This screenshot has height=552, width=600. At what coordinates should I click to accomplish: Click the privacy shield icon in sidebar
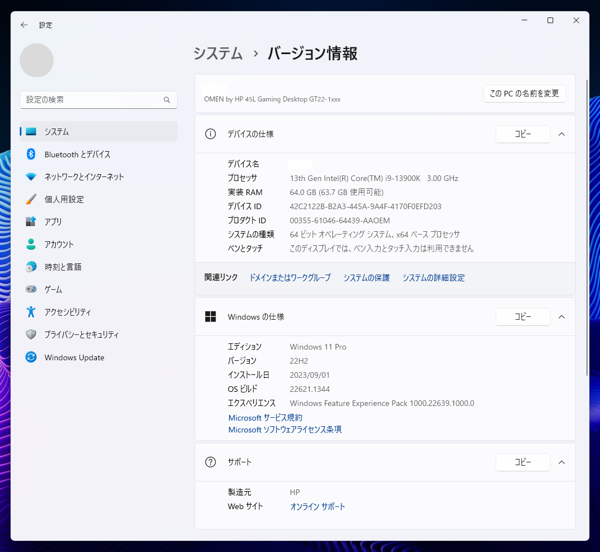click(31, 334)
